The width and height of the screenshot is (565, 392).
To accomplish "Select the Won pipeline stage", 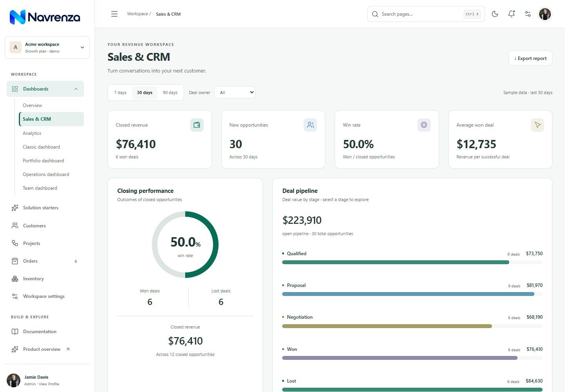I will (x=412, y=353).
